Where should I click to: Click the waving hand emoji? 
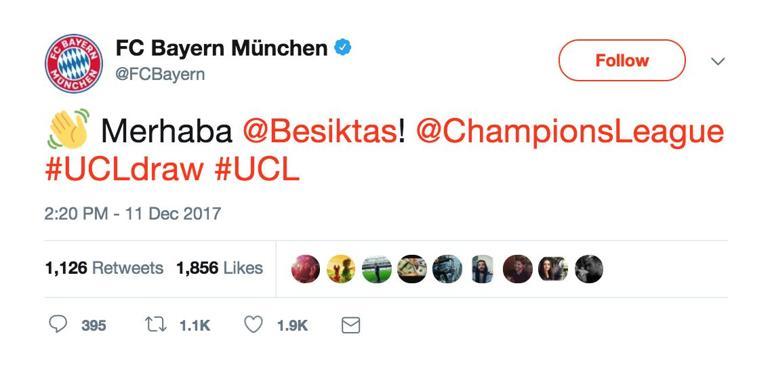coord(68,129)
